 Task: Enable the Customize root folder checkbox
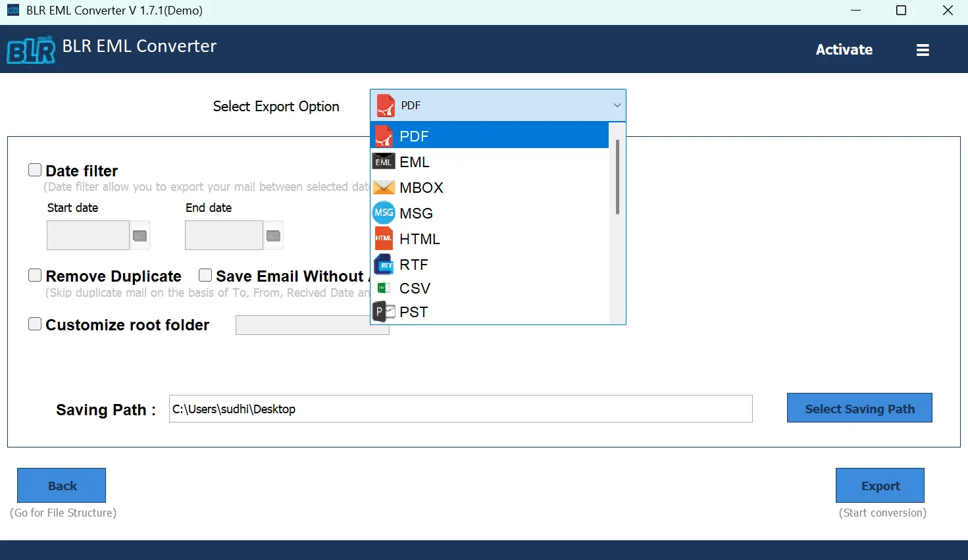(x=35, y=323)
